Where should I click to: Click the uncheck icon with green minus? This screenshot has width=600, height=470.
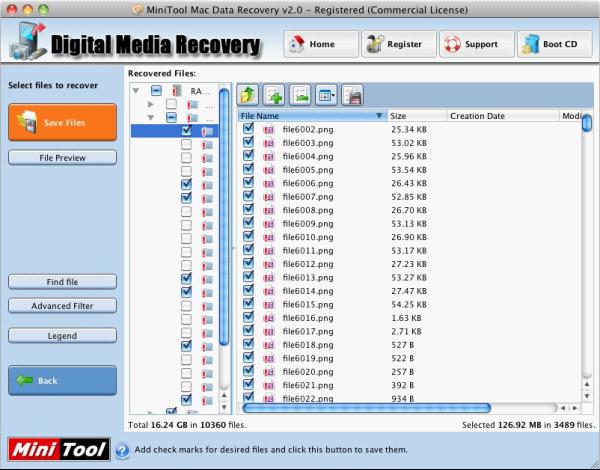[x=300, y=95]
